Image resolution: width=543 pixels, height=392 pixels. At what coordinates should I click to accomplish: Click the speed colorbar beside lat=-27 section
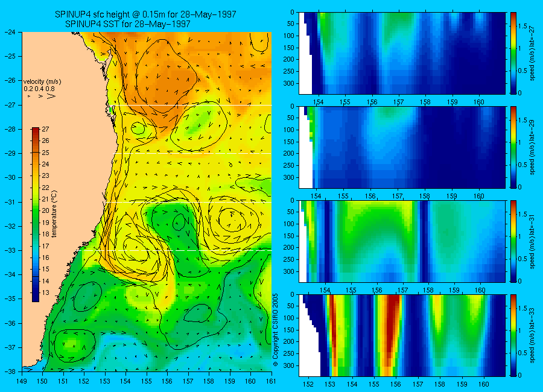[x=513, y=53]
